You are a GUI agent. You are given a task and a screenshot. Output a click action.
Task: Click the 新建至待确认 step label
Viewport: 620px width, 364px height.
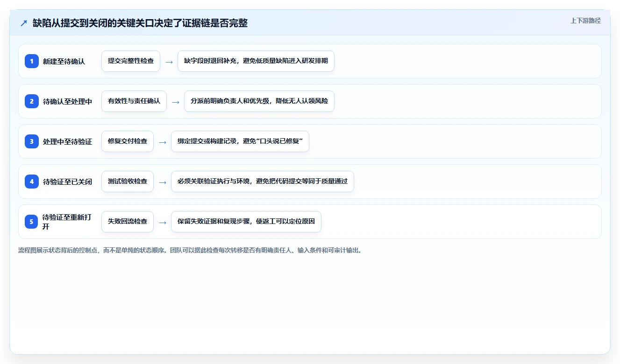(64, 61)
